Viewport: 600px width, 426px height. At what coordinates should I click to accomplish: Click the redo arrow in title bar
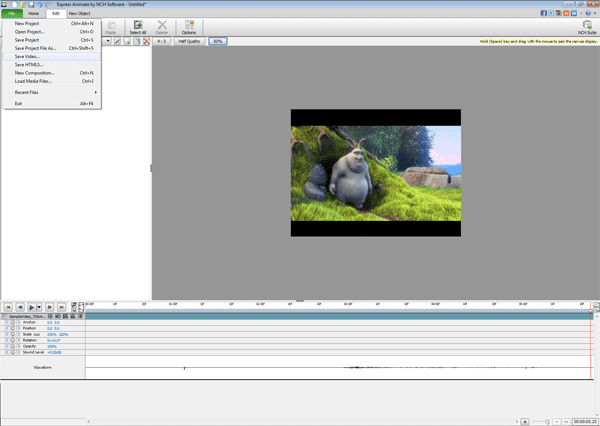point(47,4)
